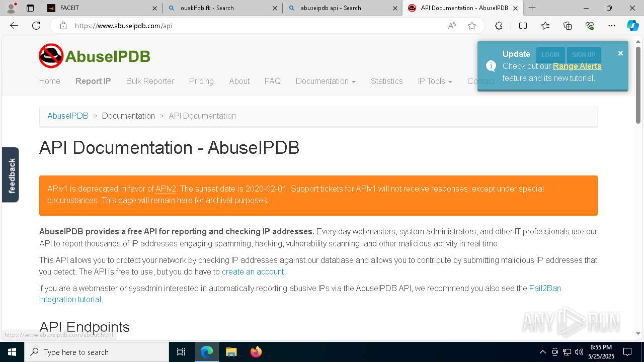Click the Documentation breadcrumb

click(128, 116)
